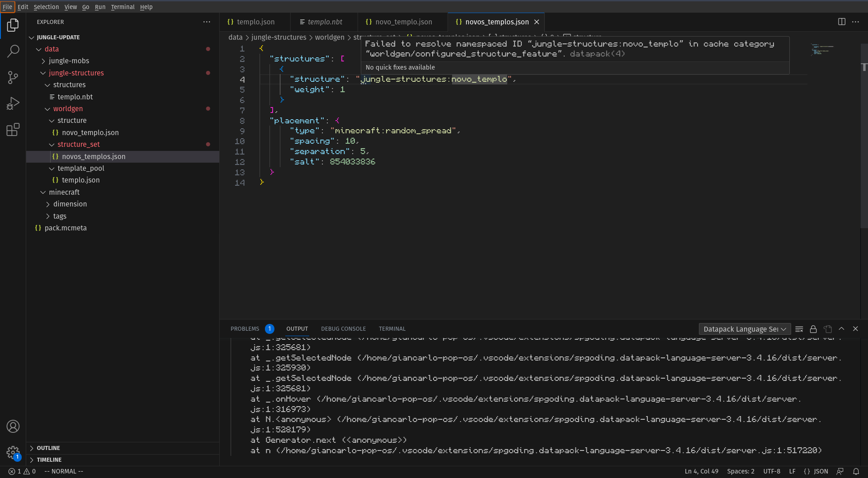Open the Datapack Language Server channel dropdown
This screenshot has height=478, width=868.
[744, 329]
